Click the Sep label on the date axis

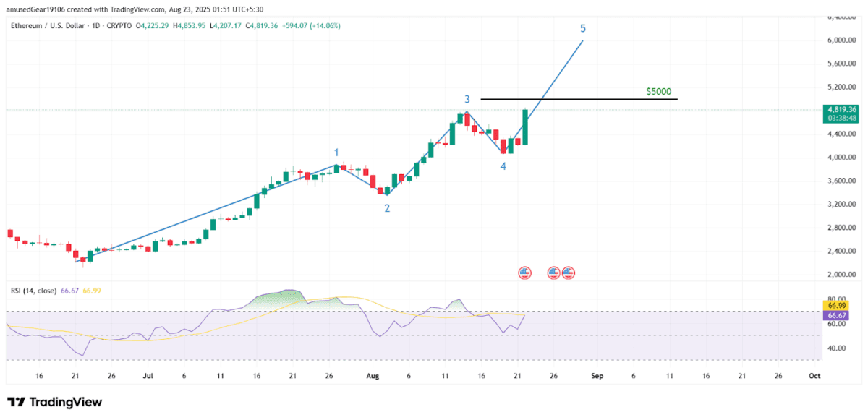pos(597,376)
